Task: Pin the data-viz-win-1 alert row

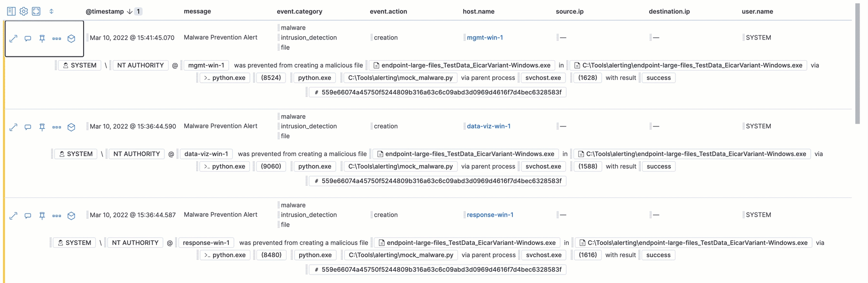Action: 42,127
